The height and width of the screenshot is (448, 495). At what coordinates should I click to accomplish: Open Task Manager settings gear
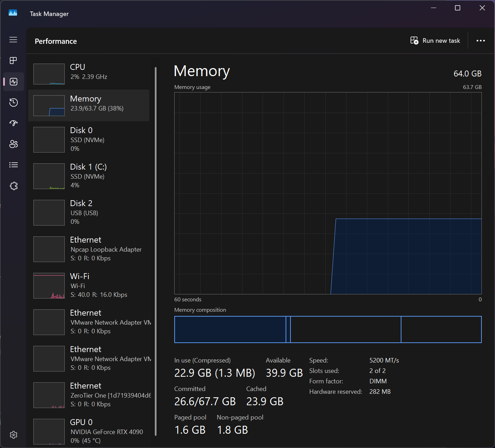pos(14,435)
